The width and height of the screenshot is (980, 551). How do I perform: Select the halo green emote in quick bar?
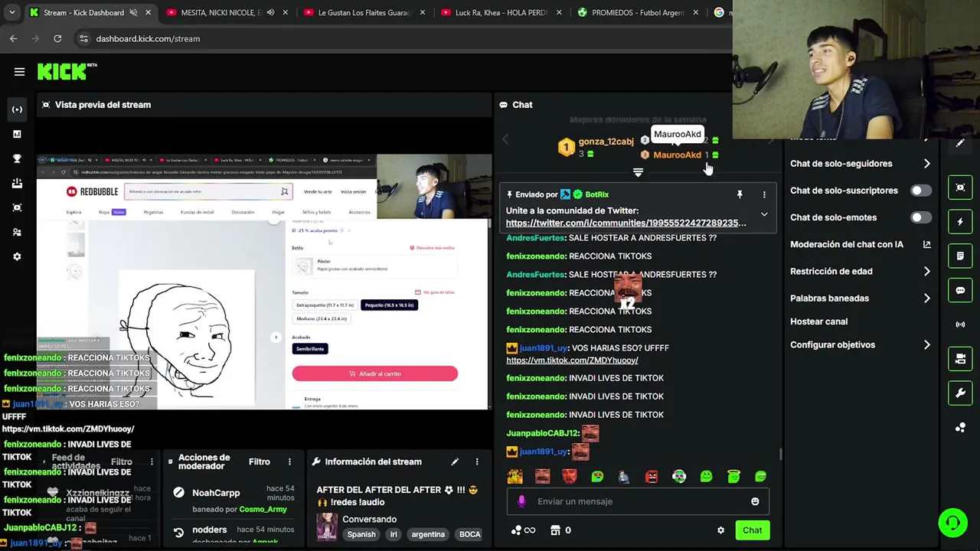coord(733,476)
